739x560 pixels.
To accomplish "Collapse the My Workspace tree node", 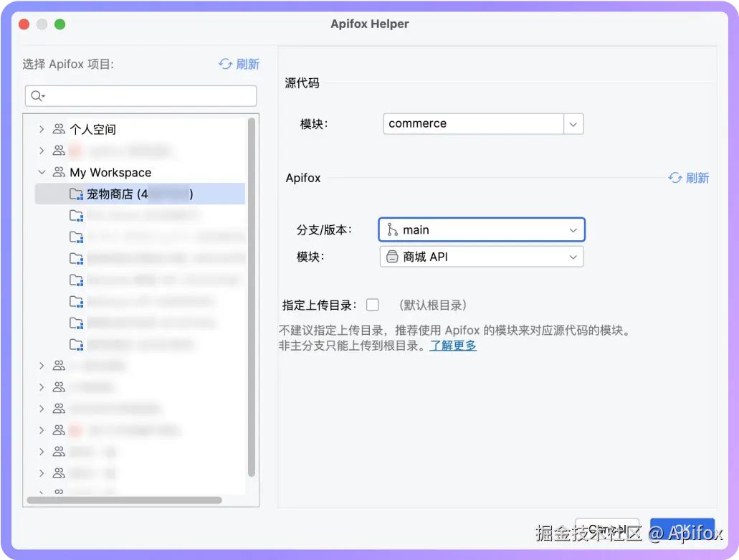I will click(42, 172).
